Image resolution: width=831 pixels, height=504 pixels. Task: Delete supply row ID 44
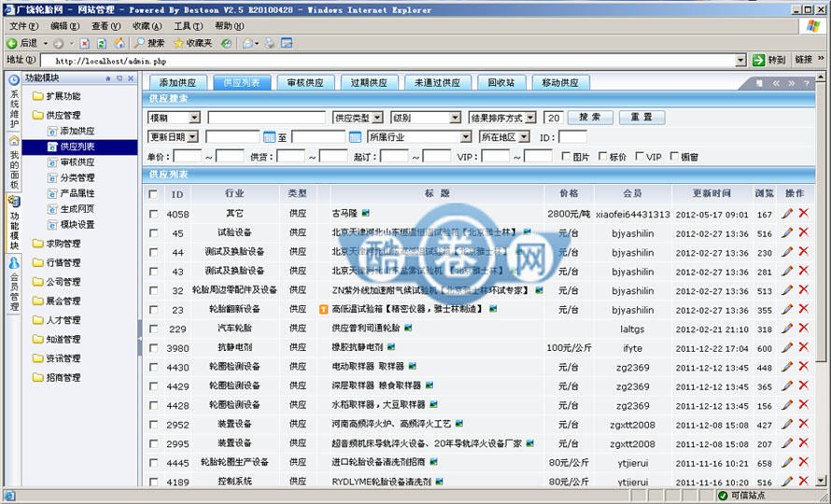click(804, 251)
